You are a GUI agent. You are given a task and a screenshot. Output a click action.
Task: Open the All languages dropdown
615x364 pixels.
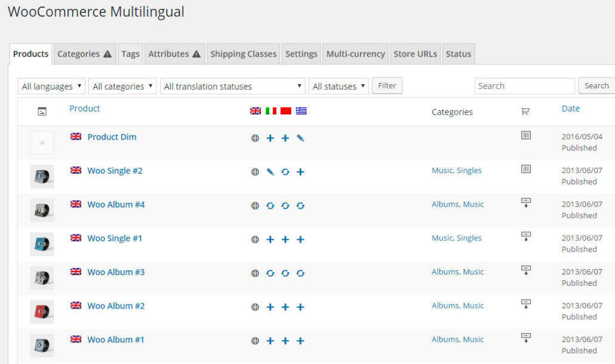51,86
